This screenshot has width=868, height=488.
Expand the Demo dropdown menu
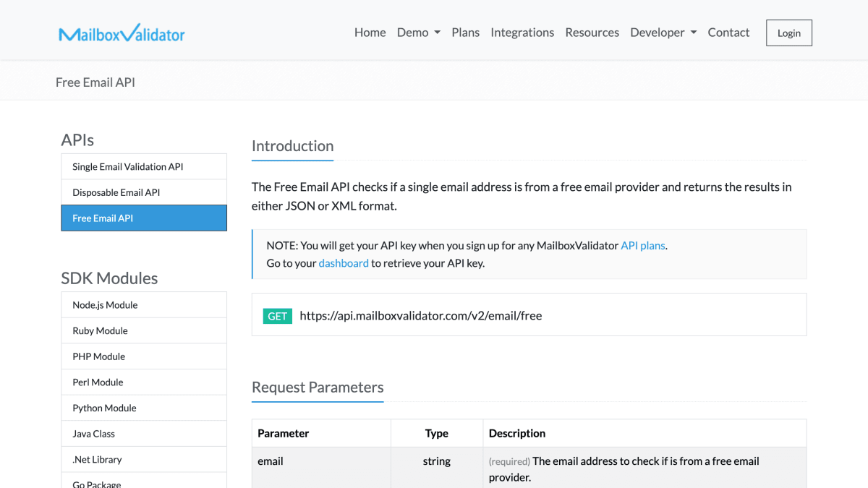[419, 33]
